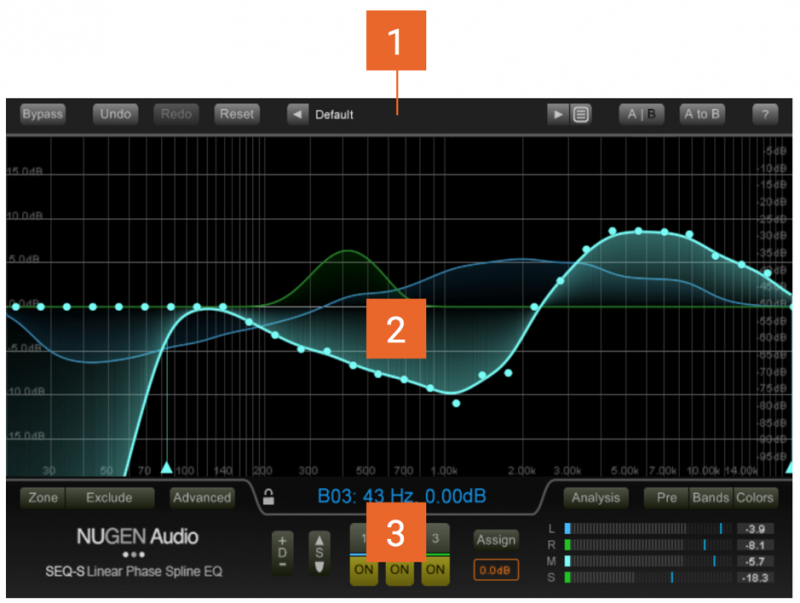Screen dimensions: 800x603
Task: Expand the Advanced panel
Action: pos(201,497)
